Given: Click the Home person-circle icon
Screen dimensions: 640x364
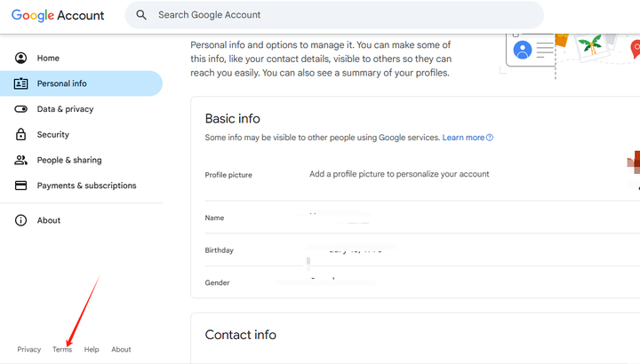Looking at the screenshot, I should tap(20, 58).
